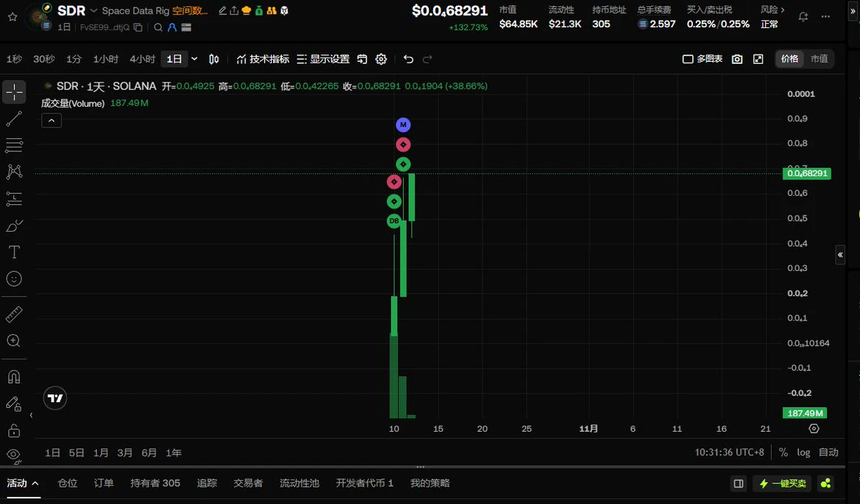Open fullscreen chart mode

[x=758, y=60]
